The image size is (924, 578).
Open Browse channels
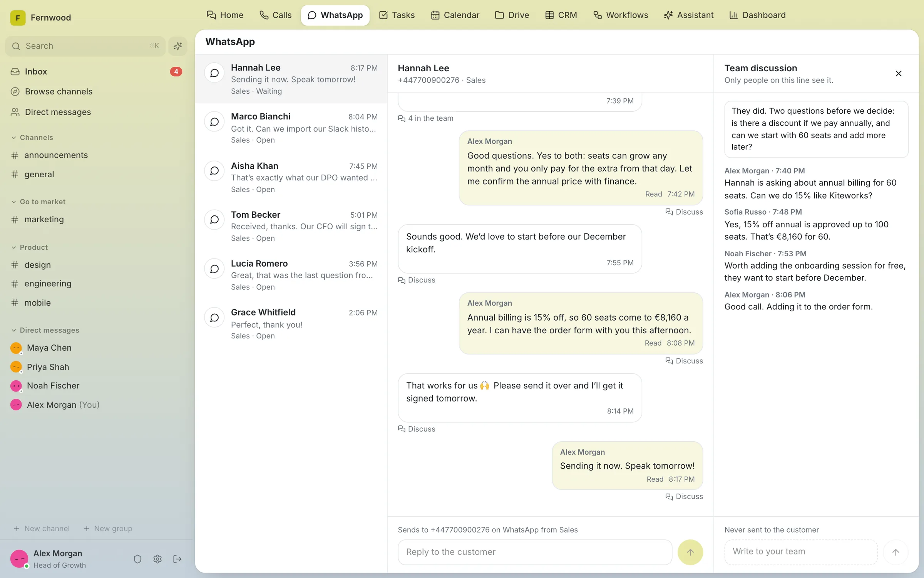[x=96, y=92]
